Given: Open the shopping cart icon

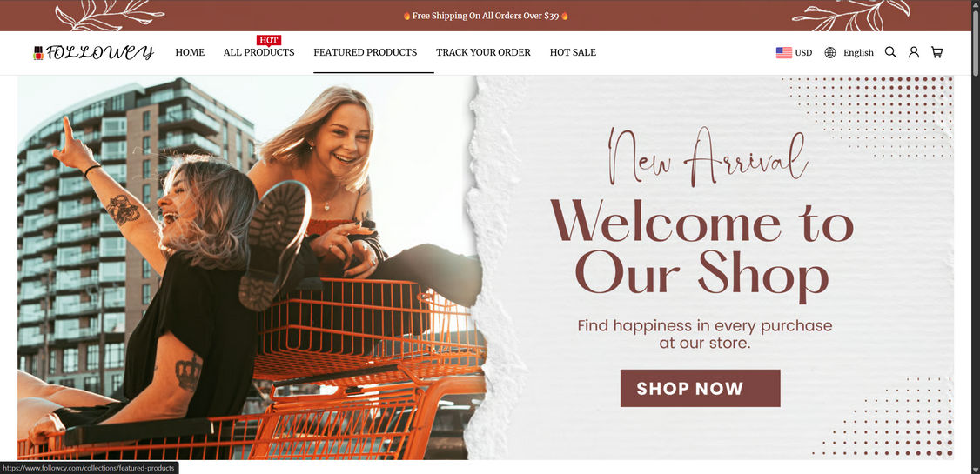Looking at the screenshot, I should tap(936, 52).
